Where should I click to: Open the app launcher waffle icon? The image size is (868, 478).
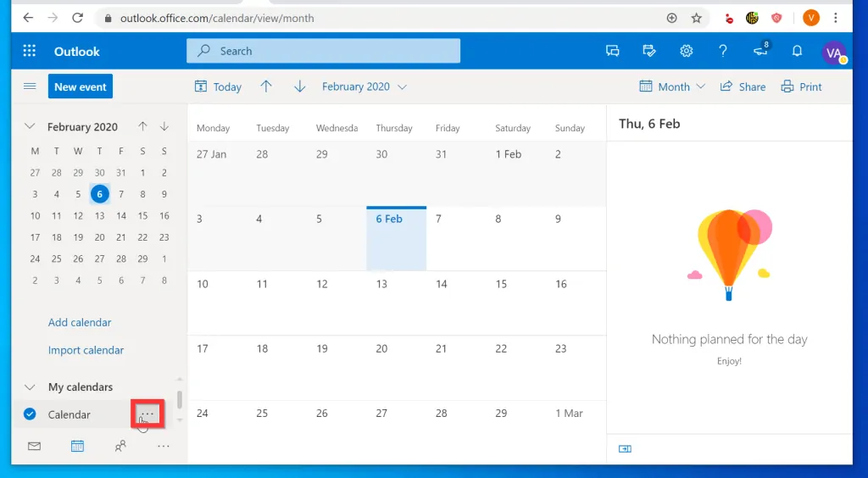30,51
